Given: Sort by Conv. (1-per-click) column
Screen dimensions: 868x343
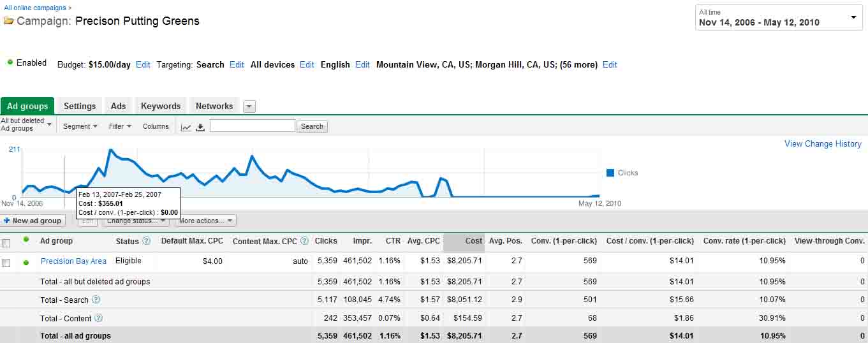Looking at the screenshot, I should tap(564, 241).
